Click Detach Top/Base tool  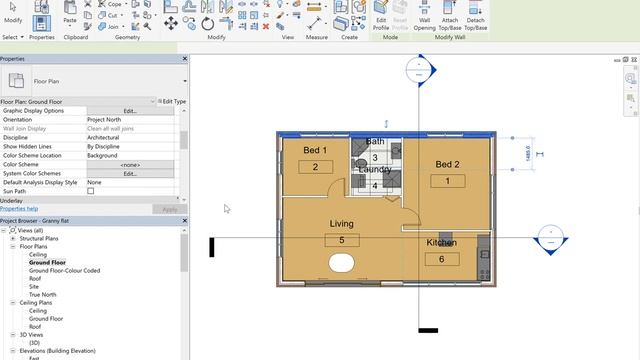pos(476,16)
